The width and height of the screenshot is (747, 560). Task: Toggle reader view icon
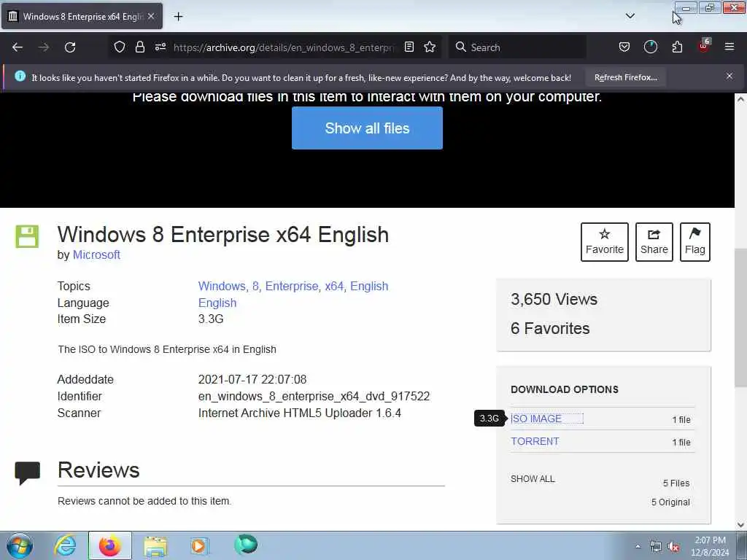pos(409,47)
